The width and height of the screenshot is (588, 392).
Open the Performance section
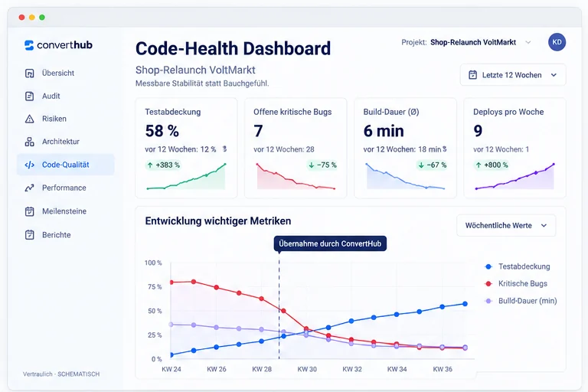[x=66, y=188]
